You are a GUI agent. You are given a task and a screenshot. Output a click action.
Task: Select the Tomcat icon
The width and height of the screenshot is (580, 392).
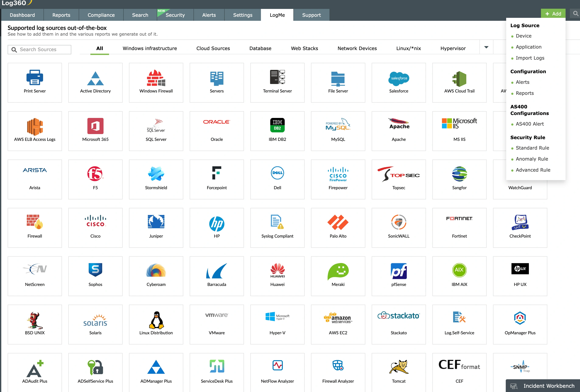pos(399,367)
